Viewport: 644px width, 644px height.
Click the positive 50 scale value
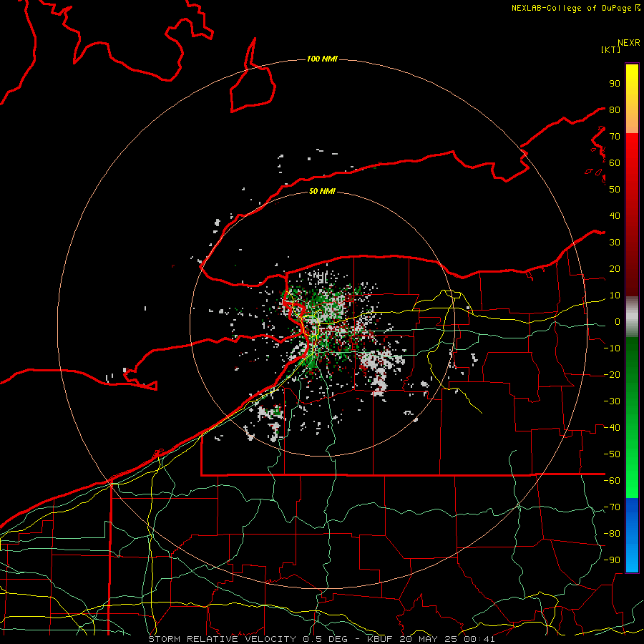click(x=615, y=190)
